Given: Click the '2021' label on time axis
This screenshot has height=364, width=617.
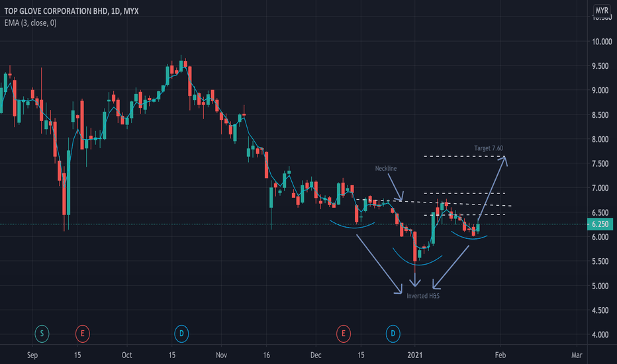Looking at the screenshot, I should pyautogui.click(x=414, y=355).
